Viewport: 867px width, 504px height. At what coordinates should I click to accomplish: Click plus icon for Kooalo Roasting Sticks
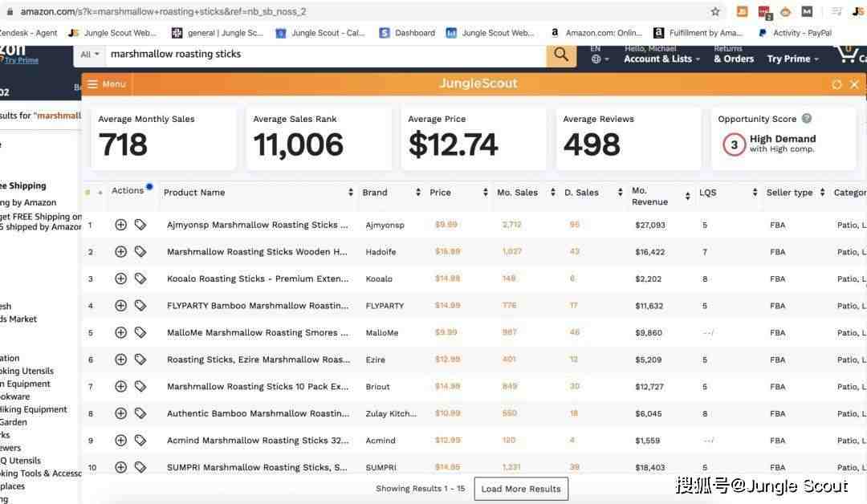click(x=120, y=278)
